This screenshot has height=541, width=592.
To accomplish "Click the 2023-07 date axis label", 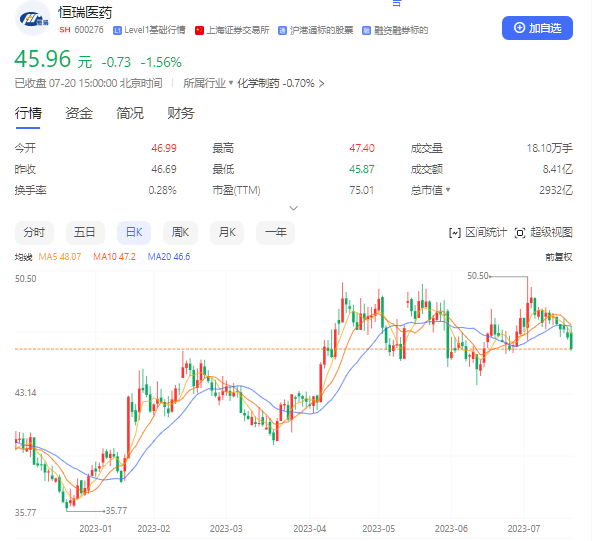I will coord(524,529).
